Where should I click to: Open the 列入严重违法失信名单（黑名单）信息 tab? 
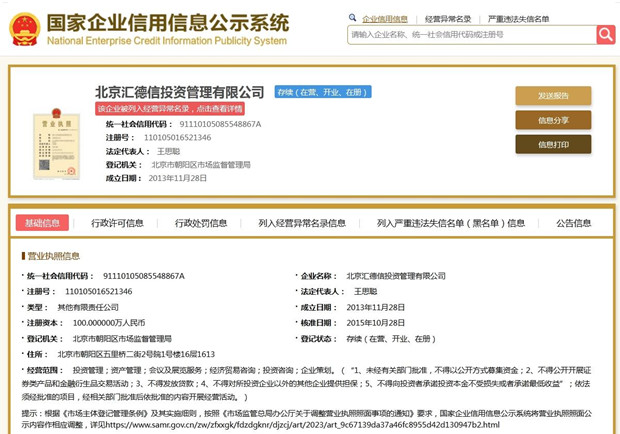(x=451, y=223)
